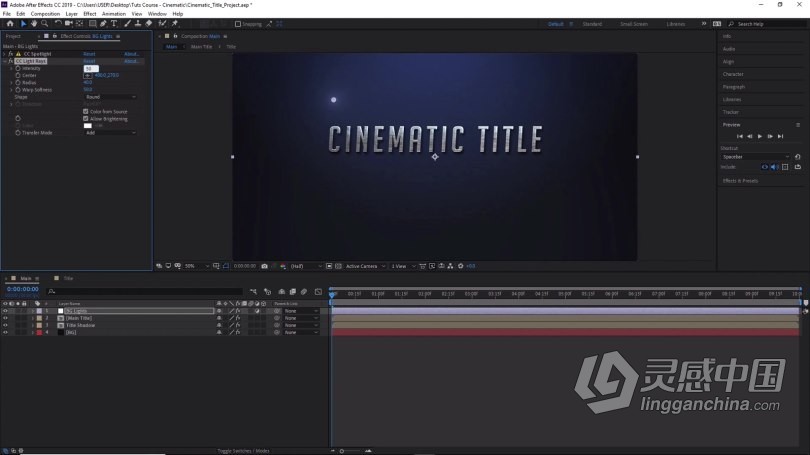Click the Play button in Preview panel
This screenshot has width=810, height=455.
(759, 136)
